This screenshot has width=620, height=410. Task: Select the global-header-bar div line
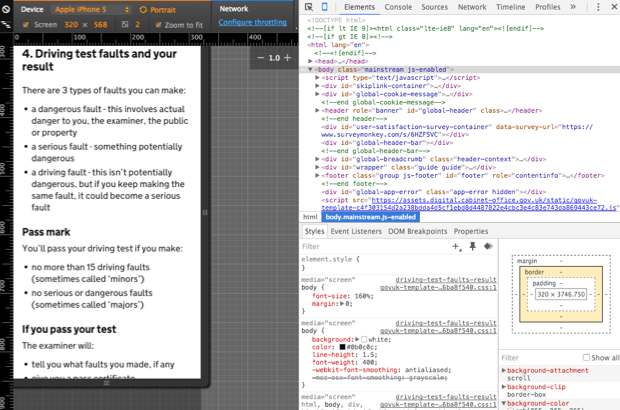(388, 143)
